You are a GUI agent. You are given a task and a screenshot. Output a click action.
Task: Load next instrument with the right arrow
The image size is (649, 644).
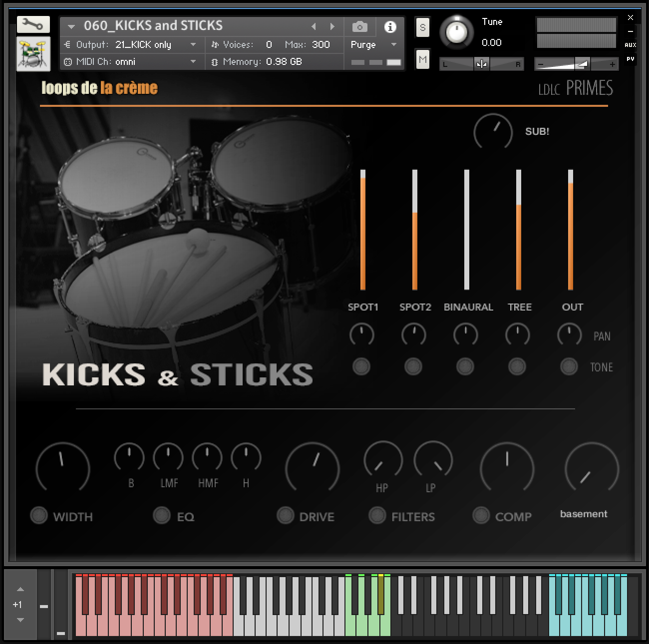click(332, 26)
